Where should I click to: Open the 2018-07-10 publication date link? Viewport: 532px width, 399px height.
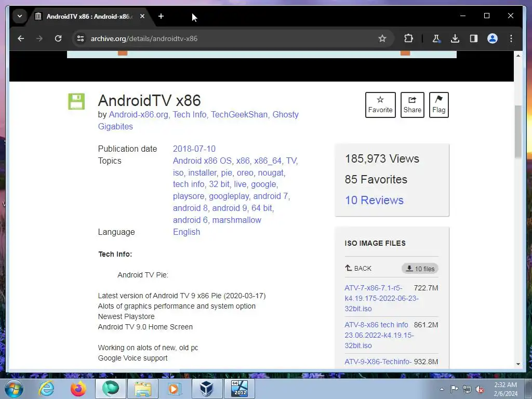194,149
